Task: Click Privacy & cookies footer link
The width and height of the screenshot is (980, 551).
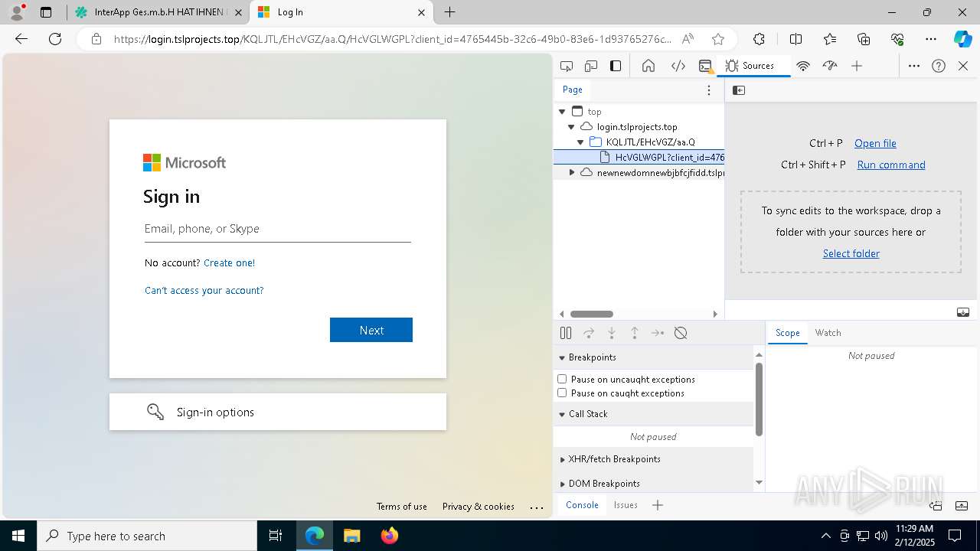Action: 479,507
